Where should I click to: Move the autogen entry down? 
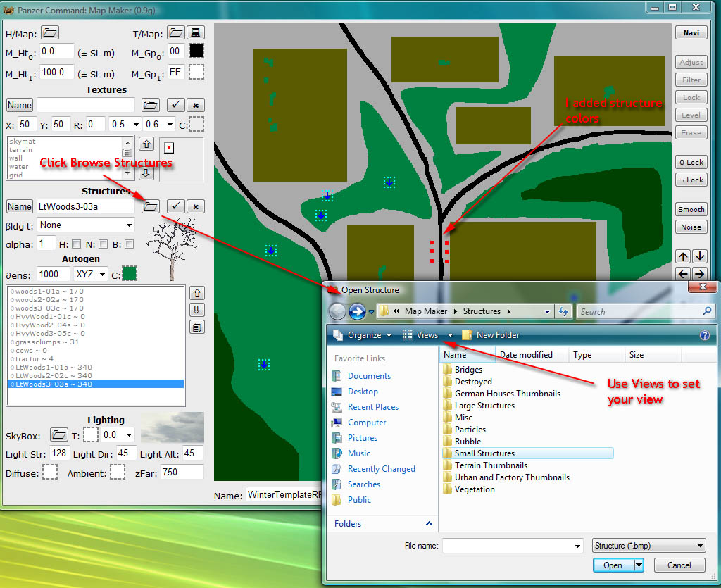[197, 310]
